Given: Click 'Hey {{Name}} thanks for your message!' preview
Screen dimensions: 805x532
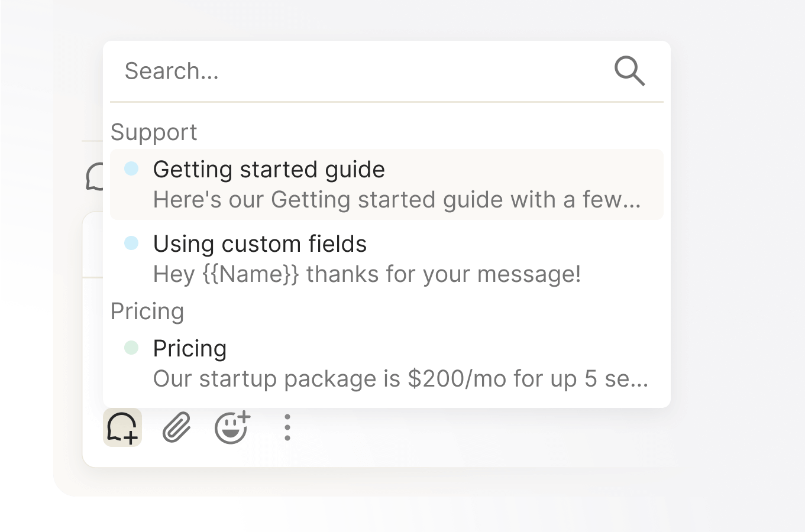Looking at the screenshot, I should pos(367,274).
